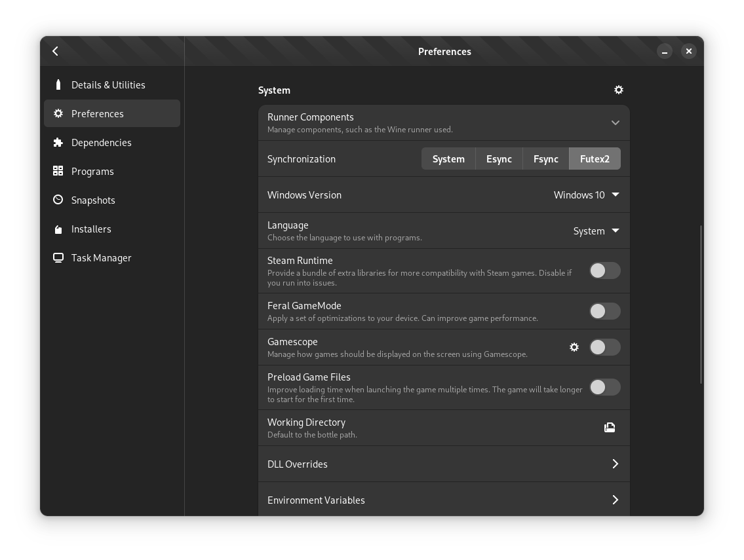744x560 pixels.
Task: Click the Programs grid icon
Action: pos(58,171)
